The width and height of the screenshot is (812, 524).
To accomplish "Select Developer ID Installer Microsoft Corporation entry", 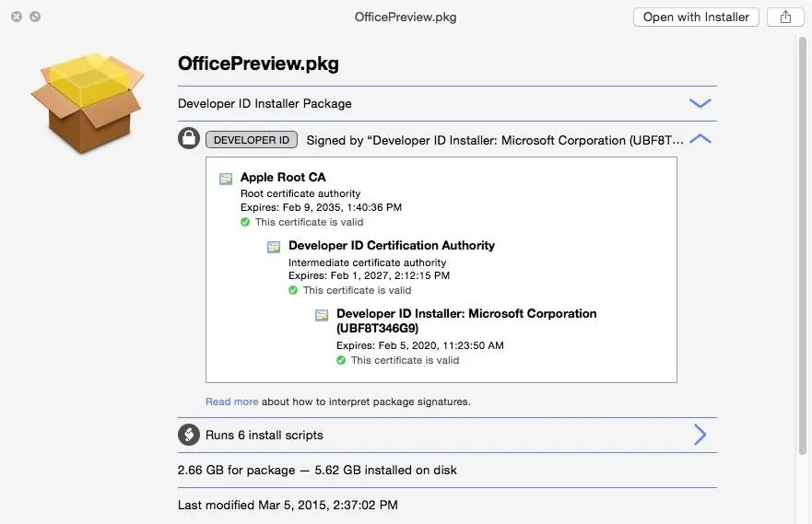I will pos(466,320).
